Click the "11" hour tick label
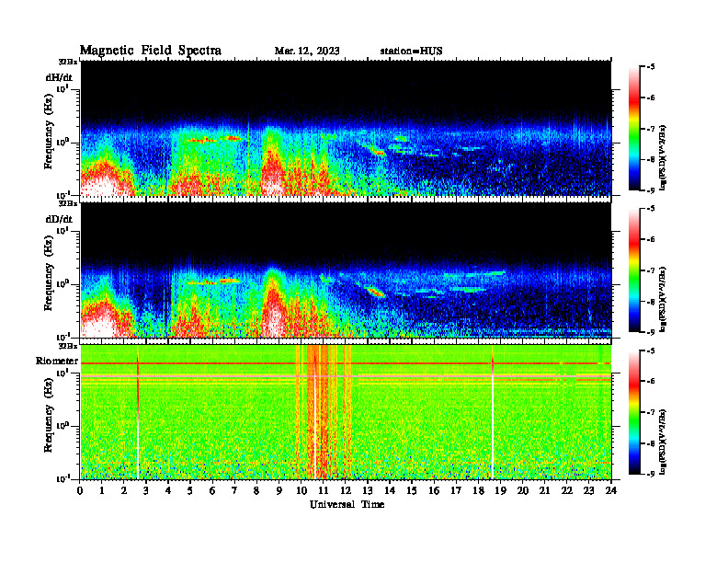This screenshot has height=563, width=728. (x=323, y=491)
